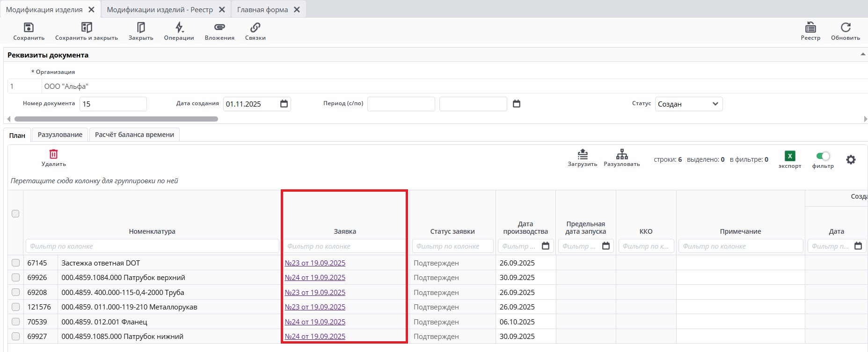Switch to the Расчёт баланса времени tab
The image size is (868, 352).
click(134, 135)
